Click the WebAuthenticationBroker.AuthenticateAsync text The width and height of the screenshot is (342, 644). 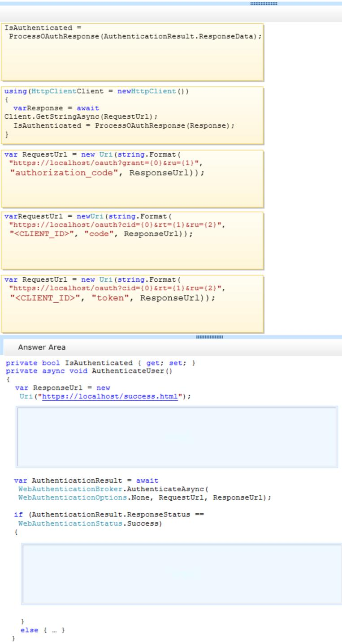coord(114,489)
